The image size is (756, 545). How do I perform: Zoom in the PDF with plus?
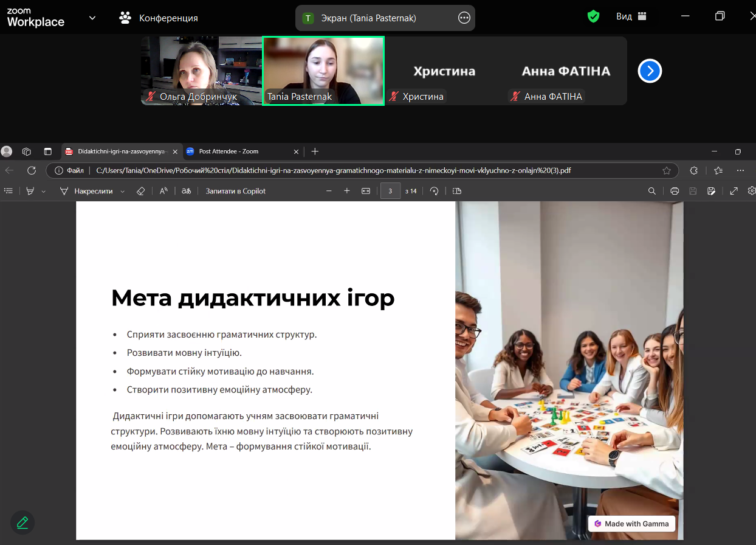(x=347, y=191)
